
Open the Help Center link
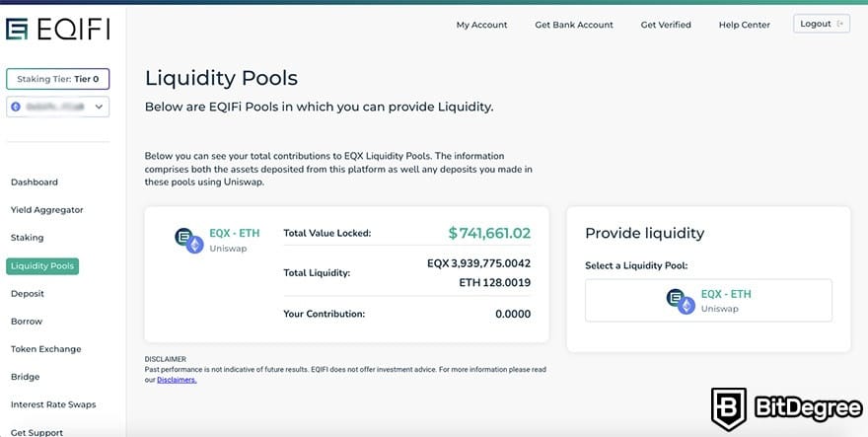click(745, 25)
